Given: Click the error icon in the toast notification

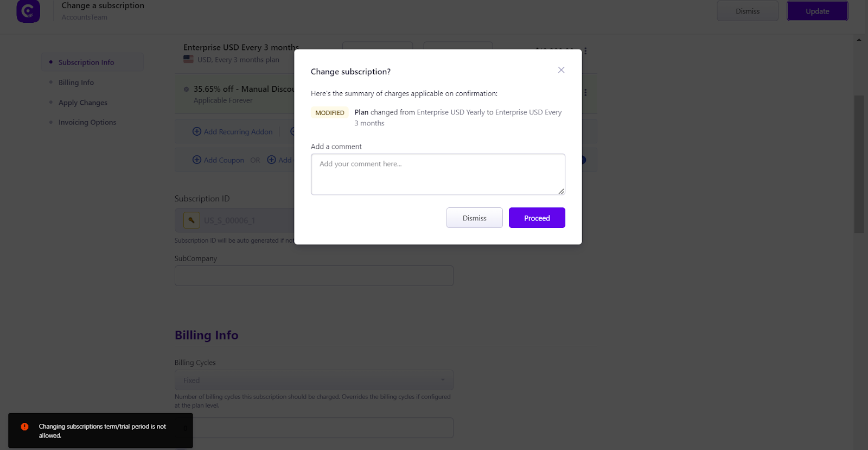Looking at the screenshot, I should (x=24, y=427).
